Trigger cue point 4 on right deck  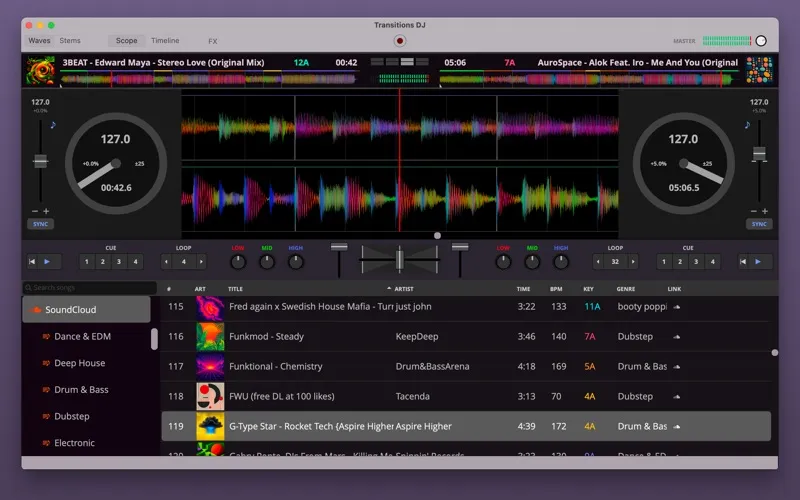tap(712, 262)
